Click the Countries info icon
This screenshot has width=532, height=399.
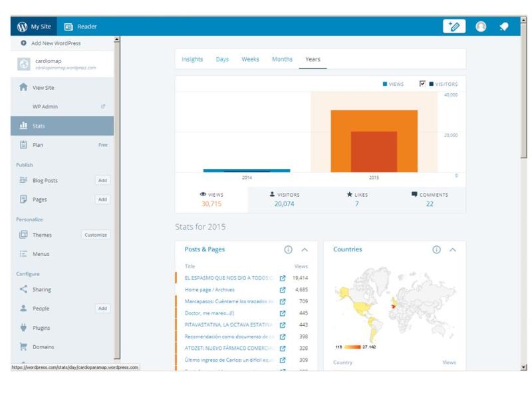(x=436, y=250)
